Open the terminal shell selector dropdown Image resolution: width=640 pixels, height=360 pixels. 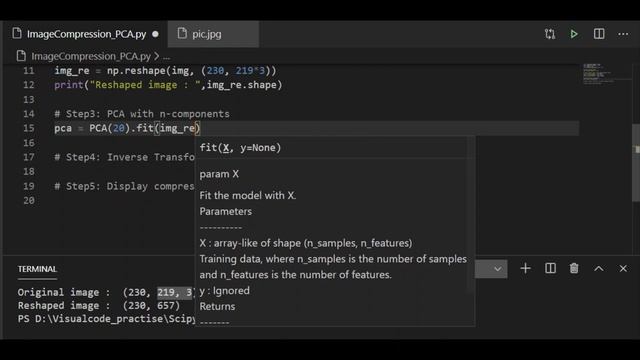(491, 269)
